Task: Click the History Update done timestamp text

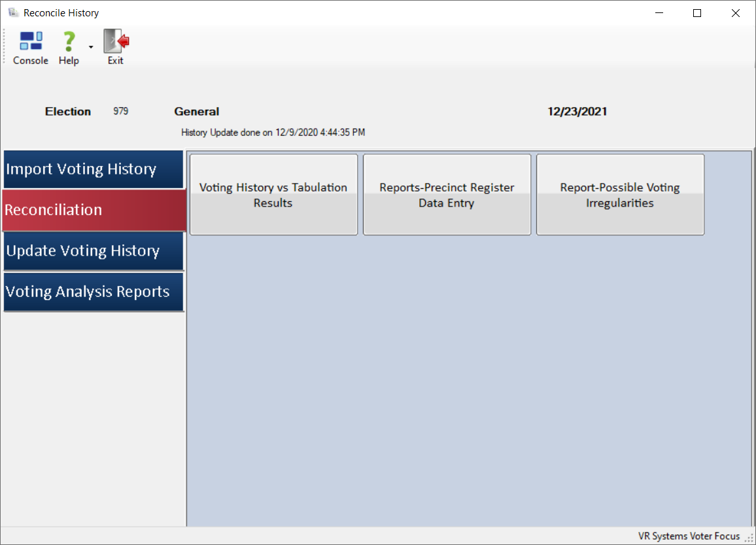Action: (273, 133)
